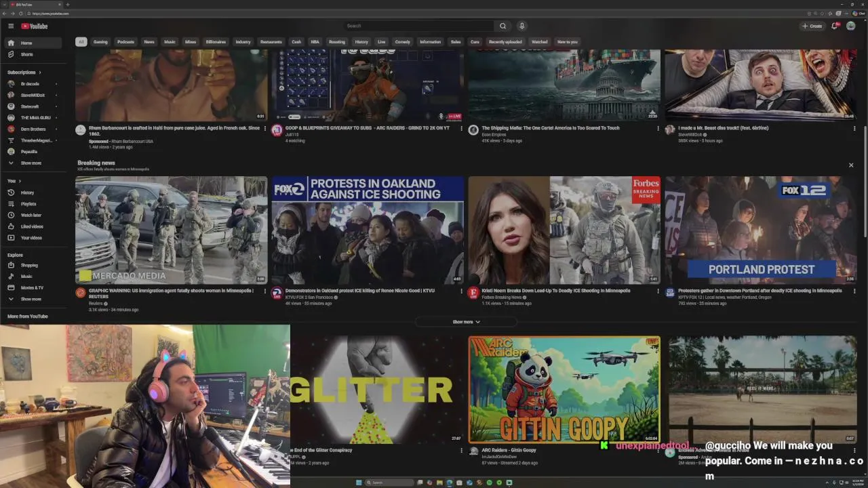This screenshot has width=868, height=488.
Task: Open Your videos in the sidebar
Action: point(34,238)
